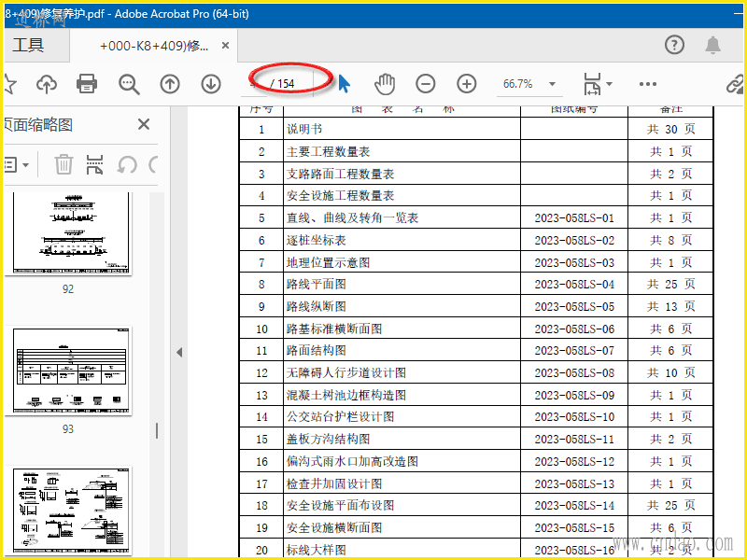The height and width of the screenshot is (560, 747).
Task: Click the text 公交站台护栏设计图
Action: 340,417
